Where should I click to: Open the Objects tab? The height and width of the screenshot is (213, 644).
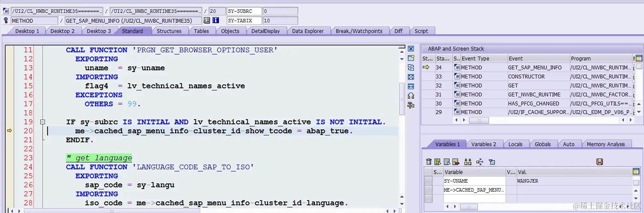(230, 31)
